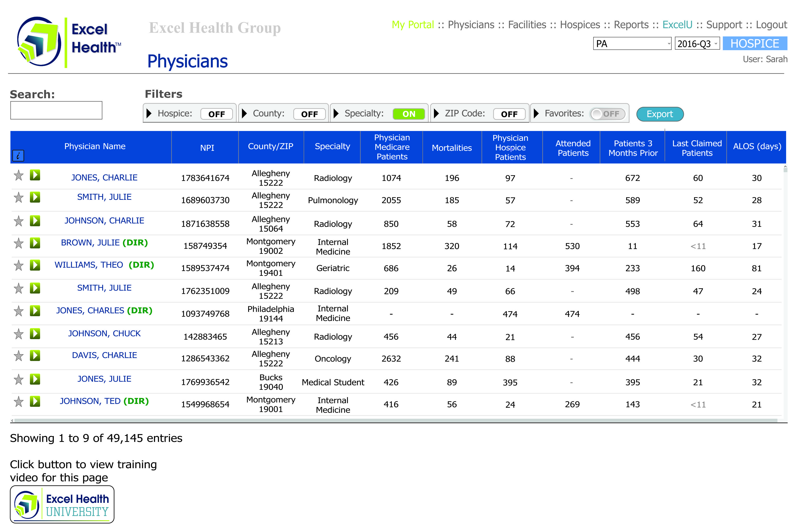Screen dimensions: 805x532
Task: Open the PA state dropdown
Action: tap(632, 44)
